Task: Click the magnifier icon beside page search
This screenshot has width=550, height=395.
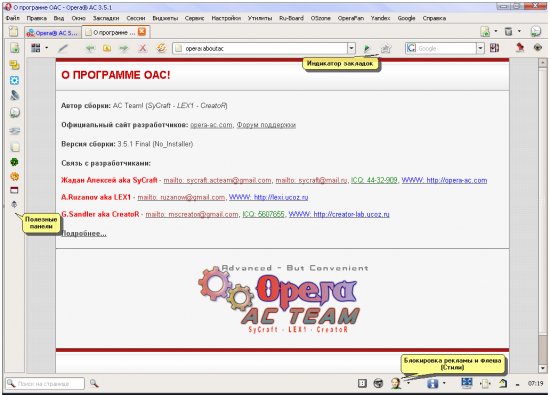Action: (94, 383)
